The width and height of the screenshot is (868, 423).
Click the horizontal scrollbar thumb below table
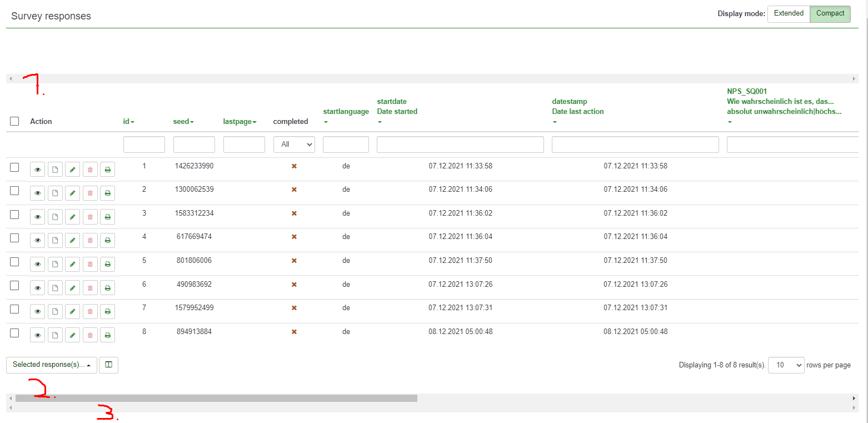pyautogui.click(x=216, y=398)
